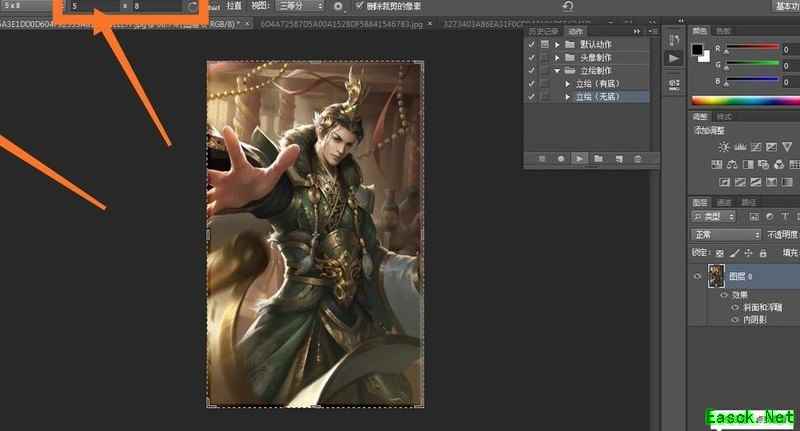Click the create new set folder icon
Viewport: 800px width, 431px height.
(598, 158)
